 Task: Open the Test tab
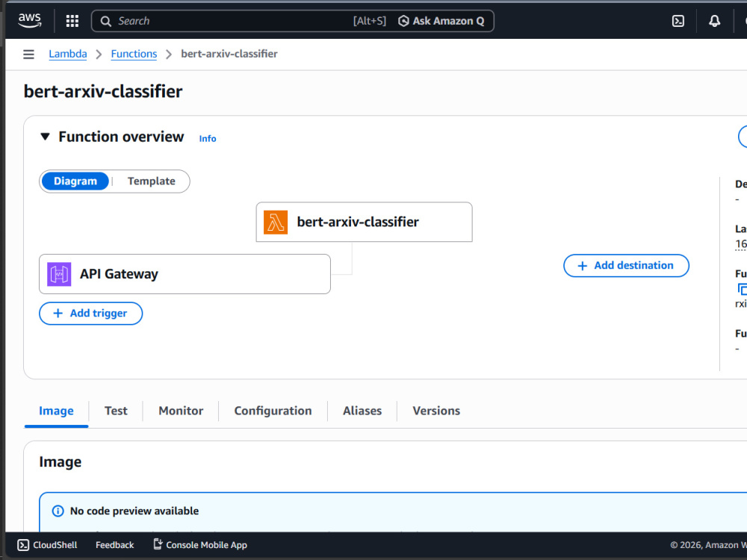tap(116, 411)
